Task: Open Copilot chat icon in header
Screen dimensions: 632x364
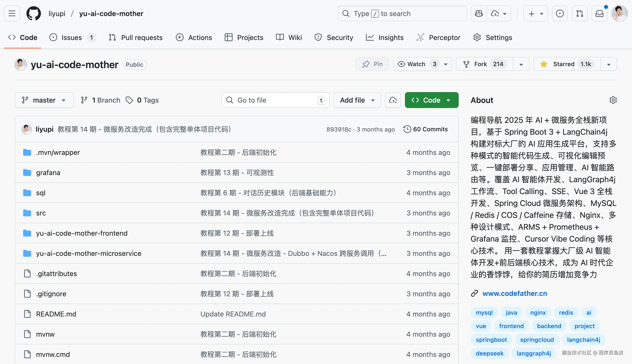Action: pos(479,13)
